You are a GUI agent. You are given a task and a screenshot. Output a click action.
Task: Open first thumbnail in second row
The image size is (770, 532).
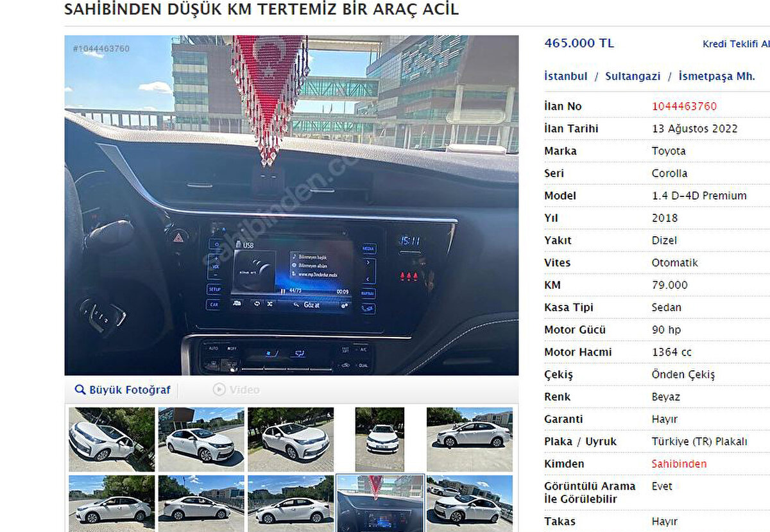click(112, 504)
